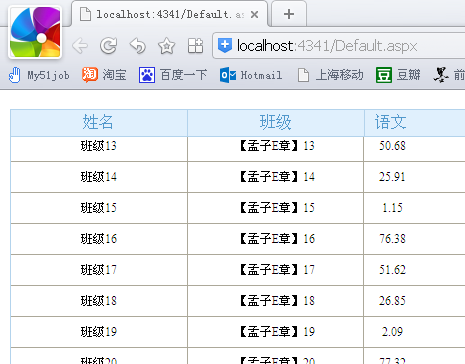Click the 语文 column header

point(390,122)
